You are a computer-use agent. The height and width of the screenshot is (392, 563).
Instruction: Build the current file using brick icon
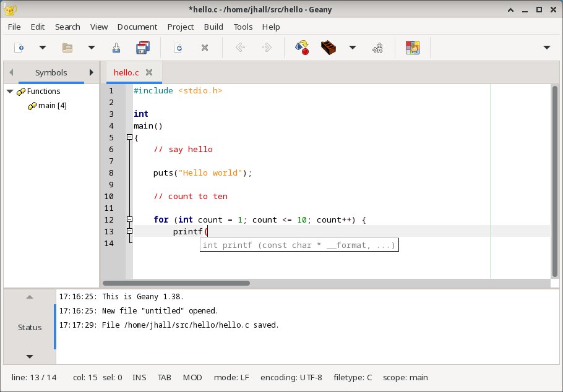(329, 48)
